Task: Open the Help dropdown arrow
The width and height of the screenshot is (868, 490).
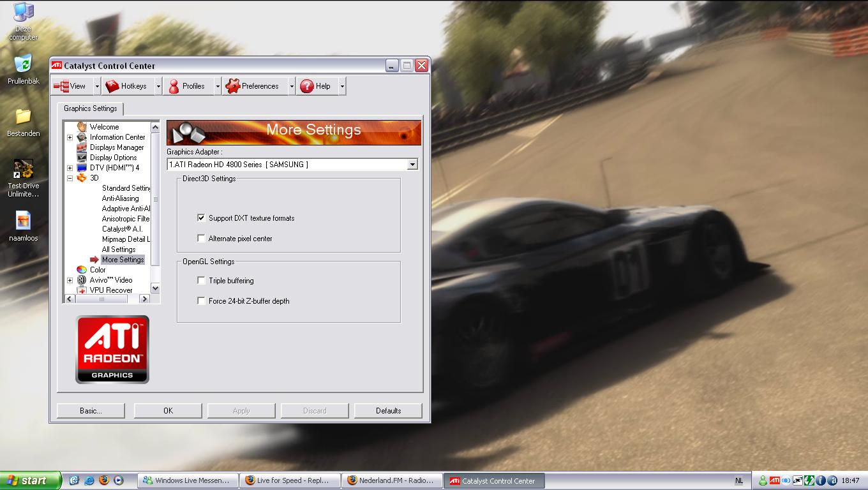Action: click(342, 86)
